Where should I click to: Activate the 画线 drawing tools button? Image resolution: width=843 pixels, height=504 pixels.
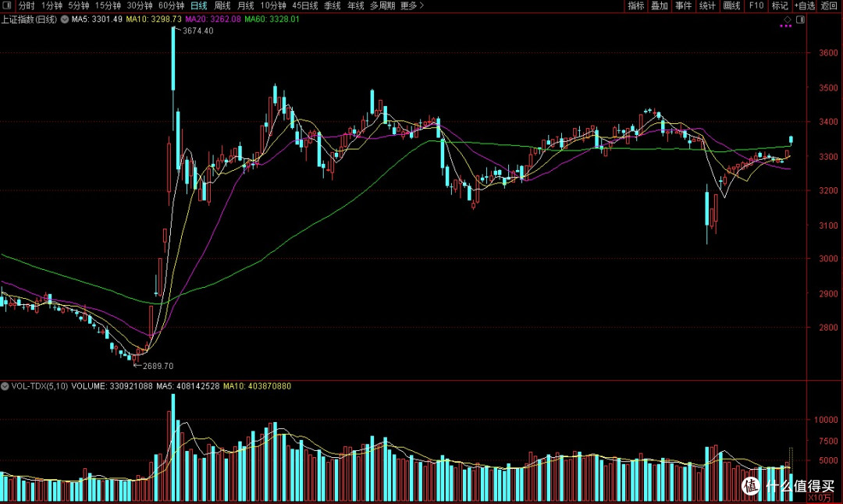click(x=731, y=5)
